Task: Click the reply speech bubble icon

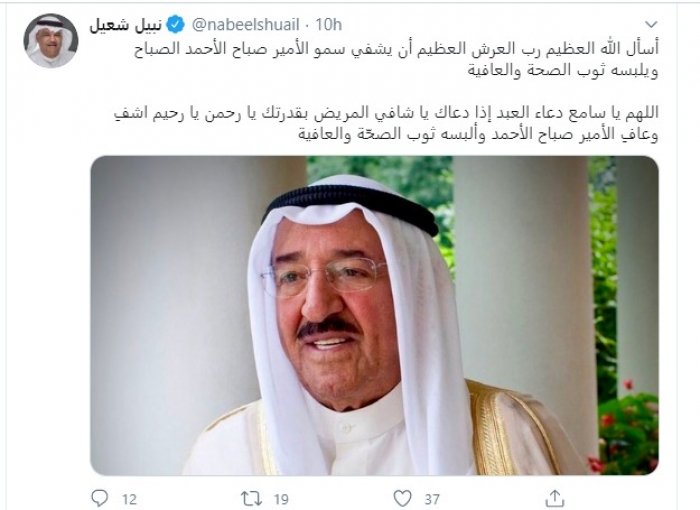Action: [x=99, y=497]
